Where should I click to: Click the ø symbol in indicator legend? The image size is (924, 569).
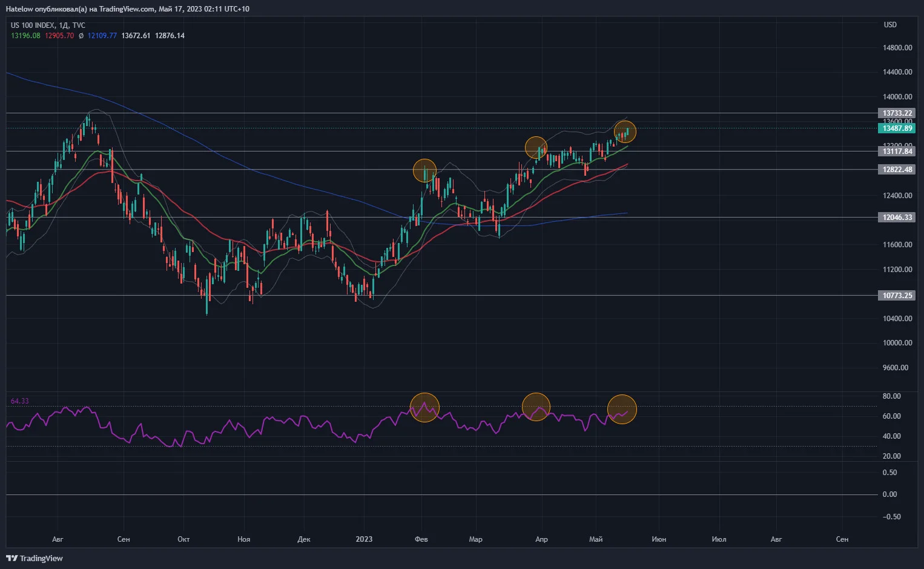(81, 36)
